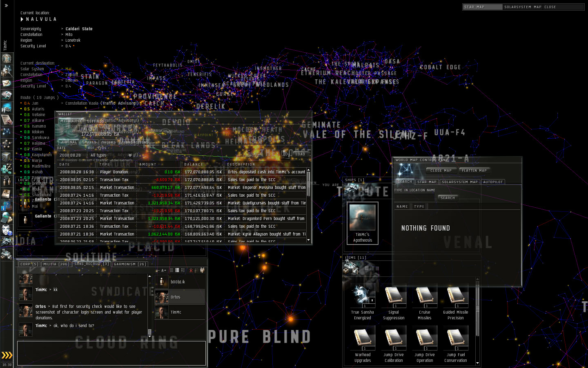
Task: Click the document-with-pen sidebar icon
Action: click(7, 120)
